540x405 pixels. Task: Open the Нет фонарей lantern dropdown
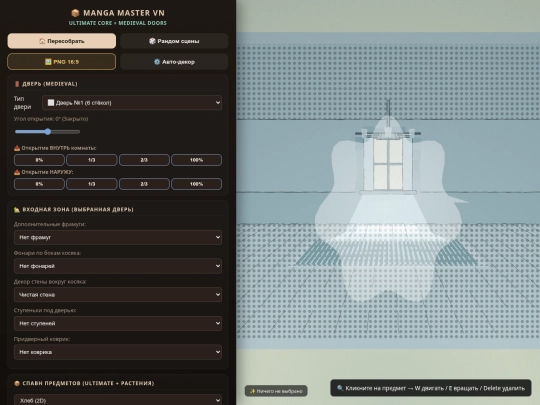(x=118, y=266)
